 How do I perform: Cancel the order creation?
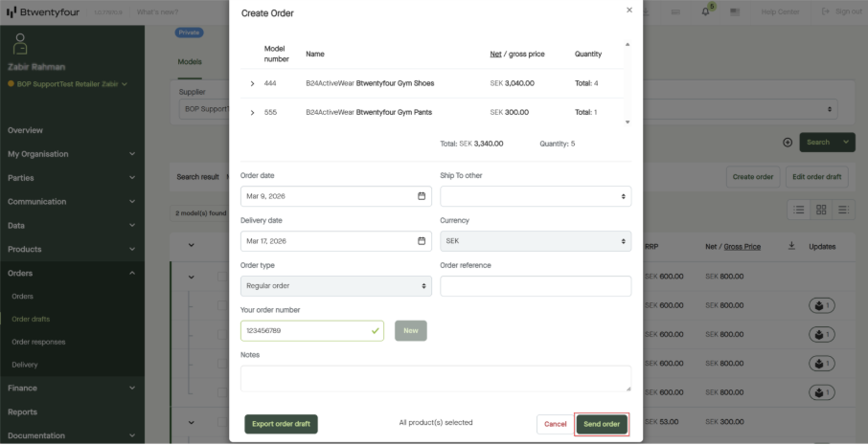coord(555,424)
